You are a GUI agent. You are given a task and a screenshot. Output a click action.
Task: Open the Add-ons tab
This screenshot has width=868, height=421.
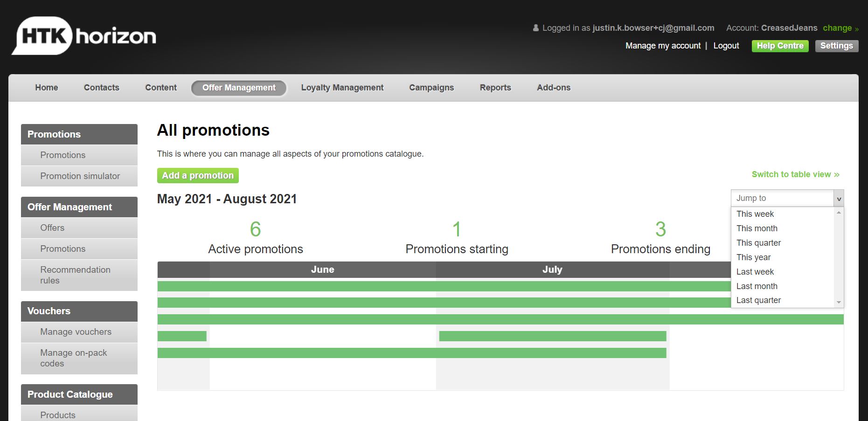pyautogui.click(x=554, y=88)
